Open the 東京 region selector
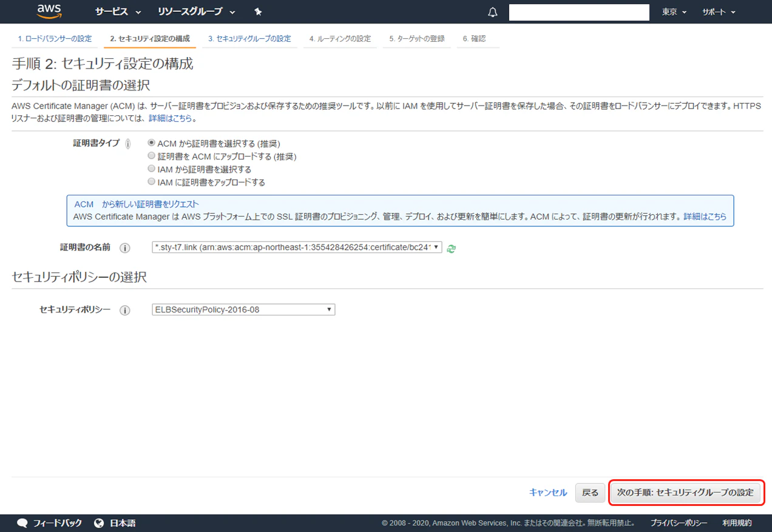 click(x=674, y=12)
